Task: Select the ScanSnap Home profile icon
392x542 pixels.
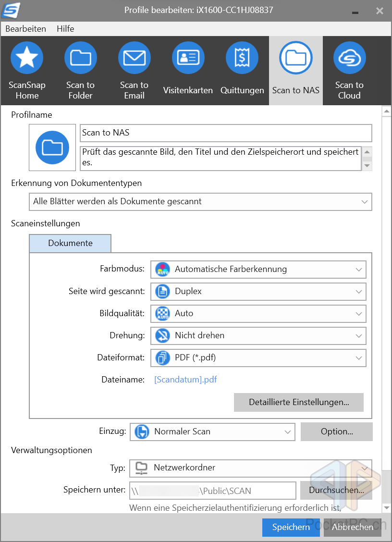Action: click(27, 58)
